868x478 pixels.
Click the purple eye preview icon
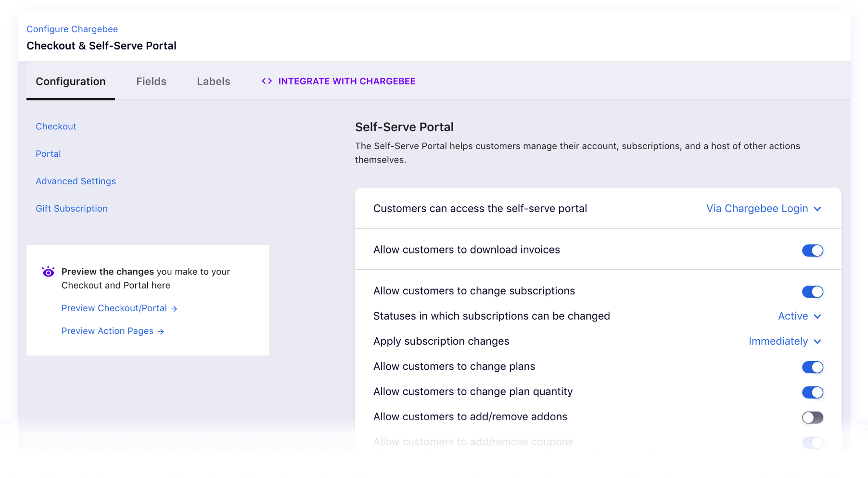coord(48,272)
